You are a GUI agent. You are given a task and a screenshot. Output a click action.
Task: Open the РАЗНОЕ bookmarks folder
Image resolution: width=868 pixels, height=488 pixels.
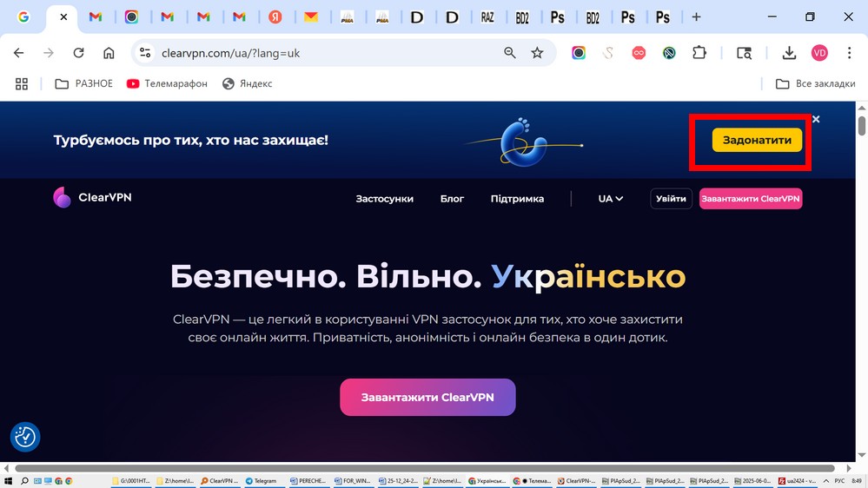tap(83, 84)
